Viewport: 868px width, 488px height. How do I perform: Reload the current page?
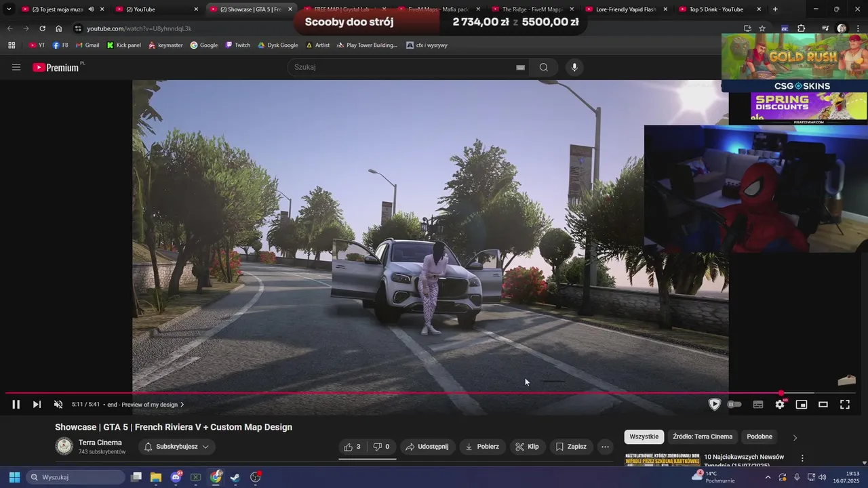42,28
